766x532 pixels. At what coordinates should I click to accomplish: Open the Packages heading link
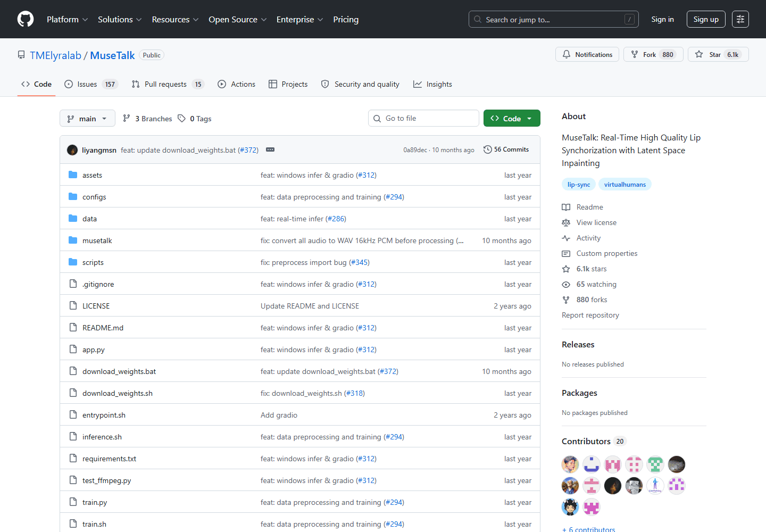tap(579, 393)
